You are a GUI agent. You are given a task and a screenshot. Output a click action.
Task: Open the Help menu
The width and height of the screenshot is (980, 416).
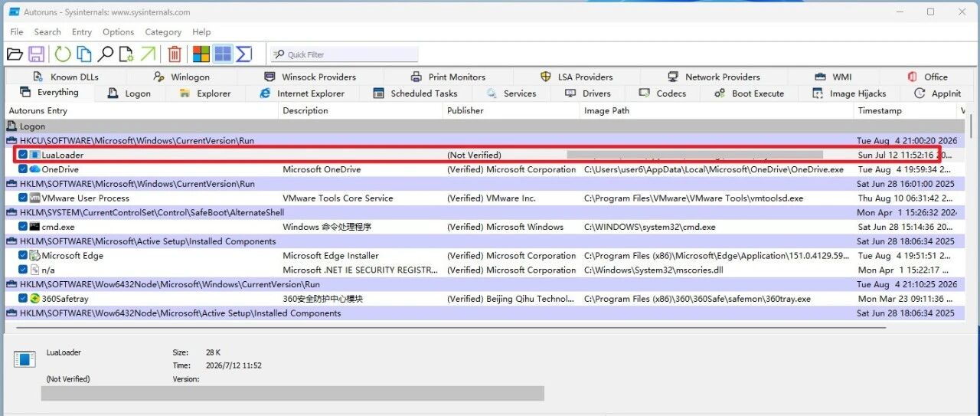[201, 32]
